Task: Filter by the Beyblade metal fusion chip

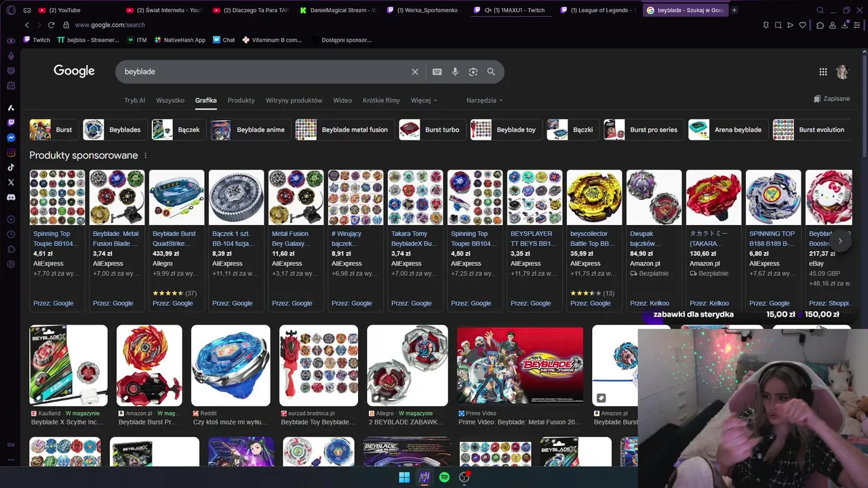Action: pos(344,129)
